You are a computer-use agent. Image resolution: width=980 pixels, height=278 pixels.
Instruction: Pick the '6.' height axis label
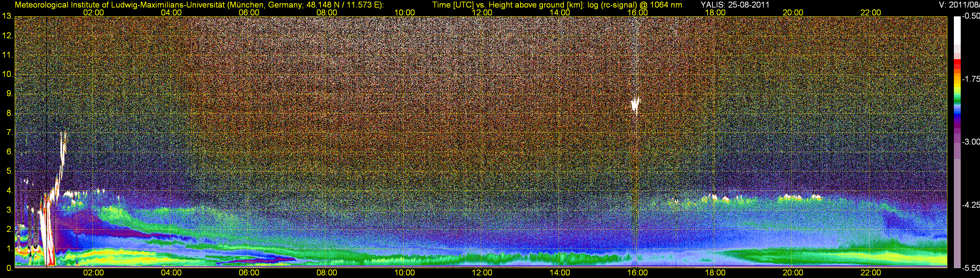point(10,152)
